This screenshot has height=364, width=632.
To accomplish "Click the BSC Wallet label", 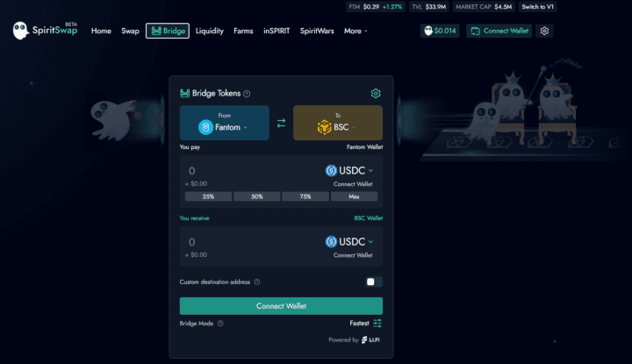I will 369,218.
